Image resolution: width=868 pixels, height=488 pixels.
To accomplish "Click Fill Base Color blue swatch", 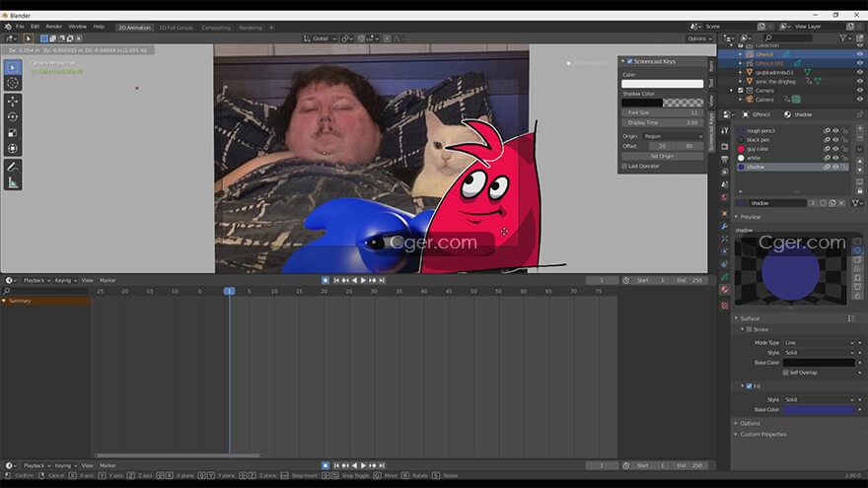I will click(819, 410).
